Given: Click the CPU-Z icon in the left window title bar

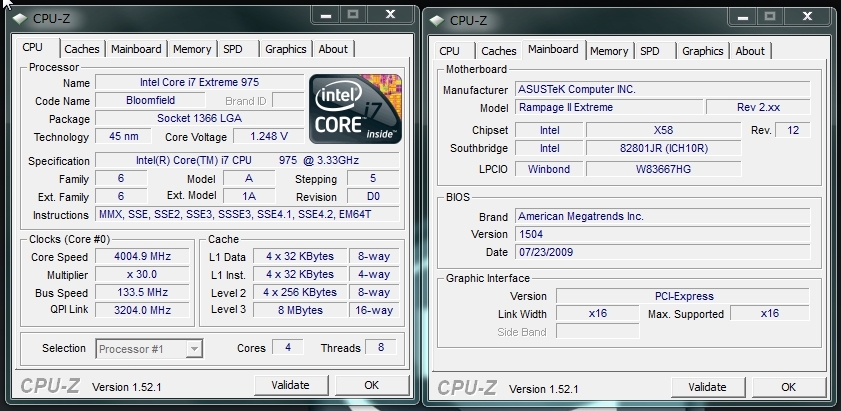Looking at the screenshot, I should coord(20,18).
